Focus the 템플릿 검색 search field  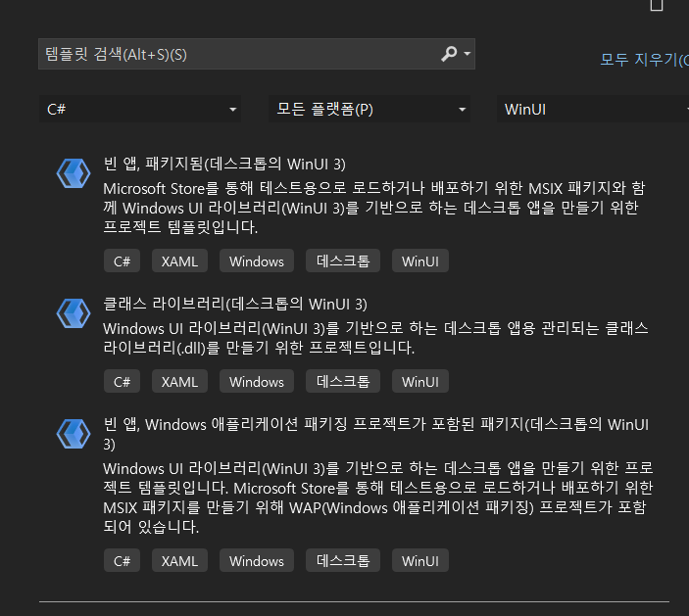pos(257,54)
